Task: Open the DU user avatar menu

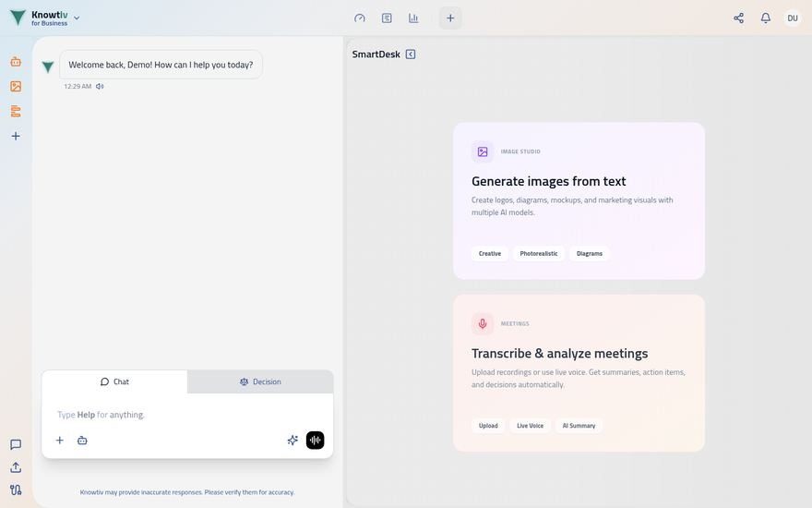Action: [793, 18]
